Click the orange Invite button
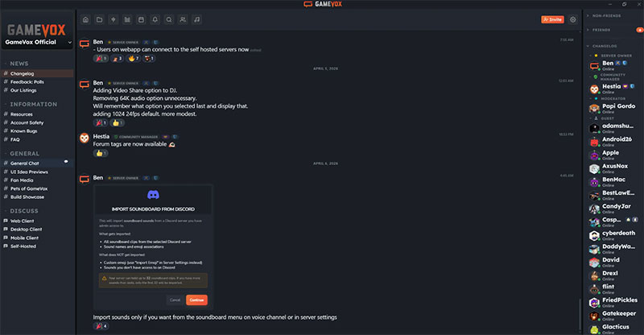644x335 pixels. click(x=552, y=20)
